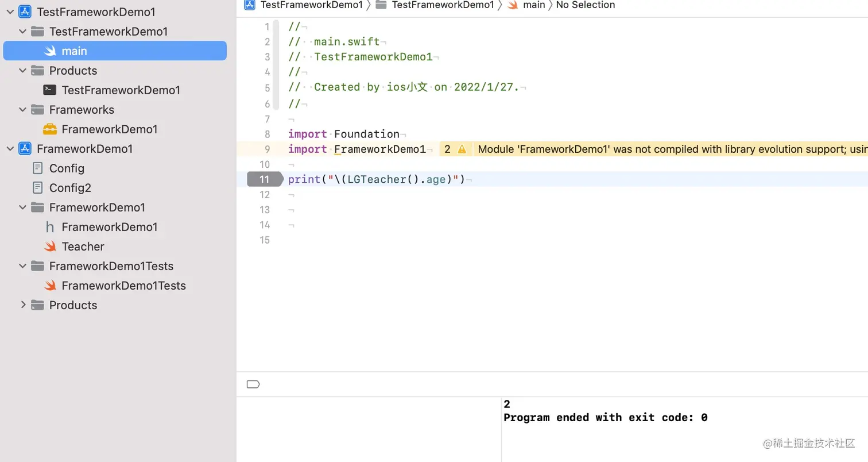The image size is (868, 462).
Task: Collapse the first Products group under TestFrameworkDemo1
Action: point(23,71)
